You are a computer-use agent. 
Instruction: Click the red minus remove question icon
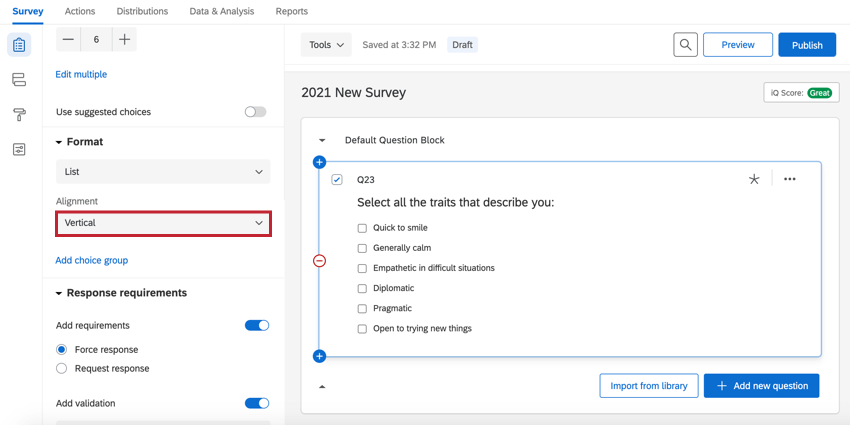click(x=320, y=261)
